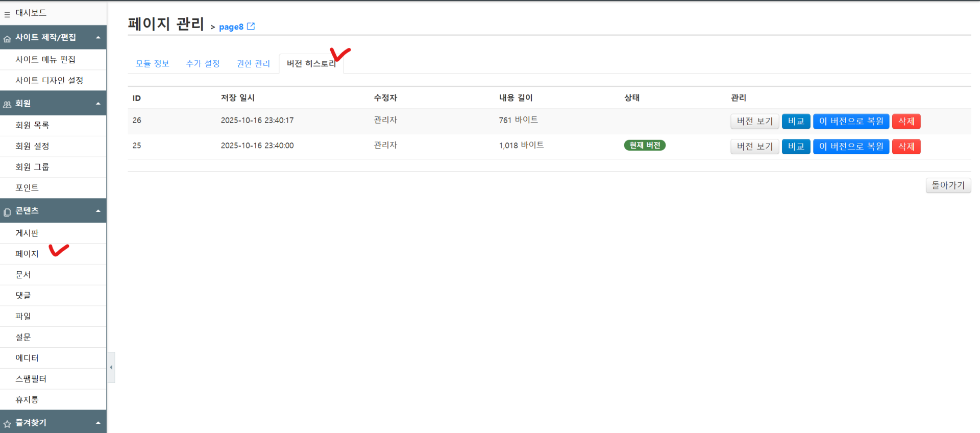Restore version 26 with 이 버전으로 복원
The width and height of the screenshot is (980, 433).
(851, 122)
